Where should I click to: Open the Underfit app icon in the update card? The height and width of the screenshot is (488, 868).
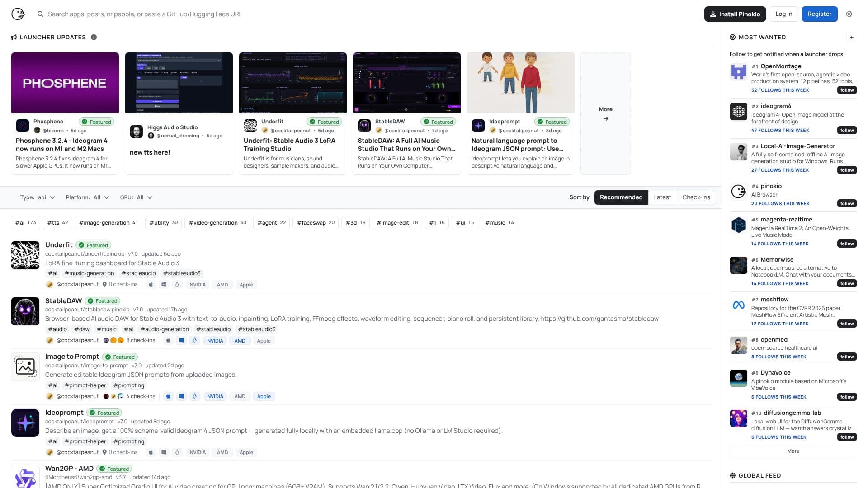(x=250, y=125)
